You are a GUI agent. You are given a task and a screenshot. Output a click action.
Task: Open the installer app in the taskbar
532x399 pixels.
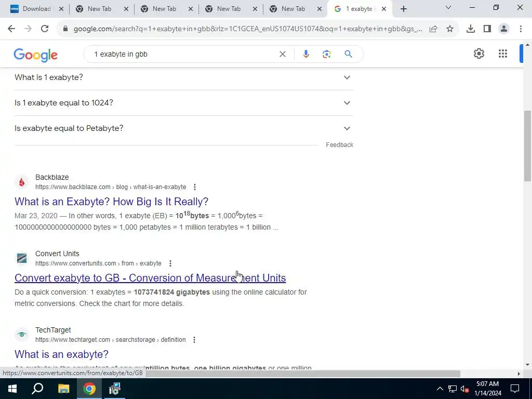[115, 389]
